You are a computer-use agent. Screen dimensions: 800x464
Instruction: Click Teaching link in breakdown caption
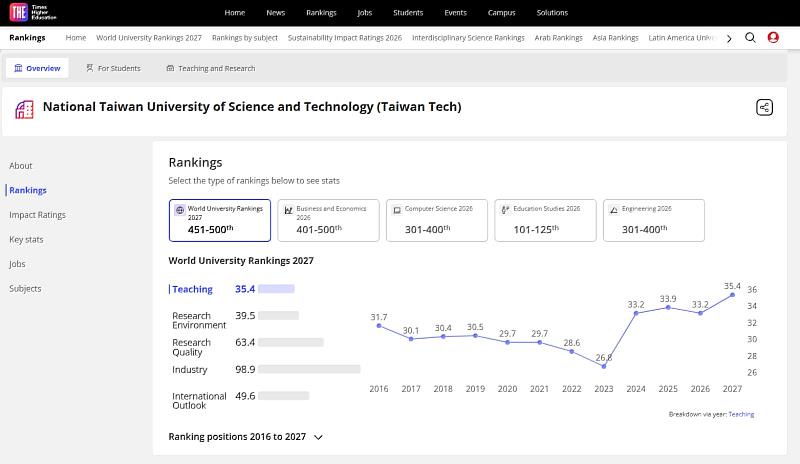[x=741, y=414]
